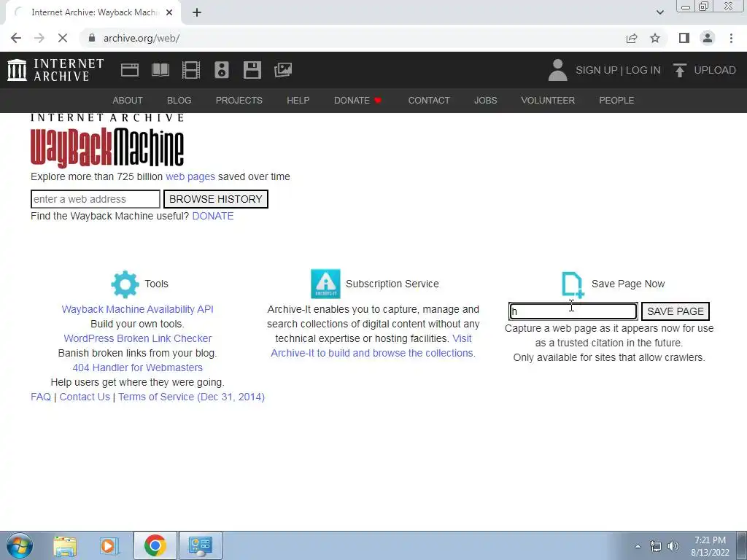This screenshot has height=560, width=747.
Task: Bookmark this tab with star icon
Action: point(655,38)
